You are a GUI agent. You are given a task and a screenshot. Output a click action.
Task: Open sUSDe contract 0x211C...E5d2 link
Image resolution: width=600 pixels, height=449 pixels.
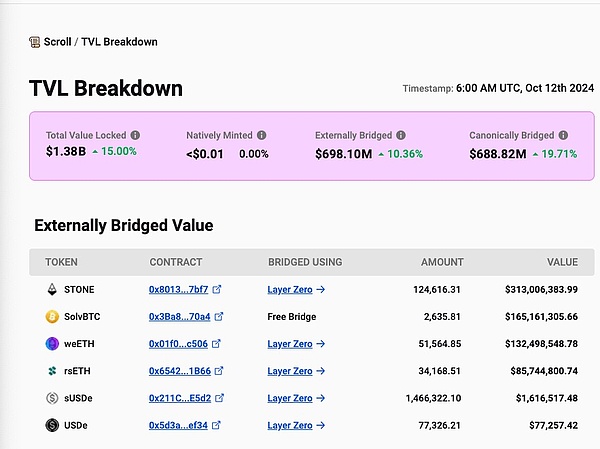(x=180, y=398)
